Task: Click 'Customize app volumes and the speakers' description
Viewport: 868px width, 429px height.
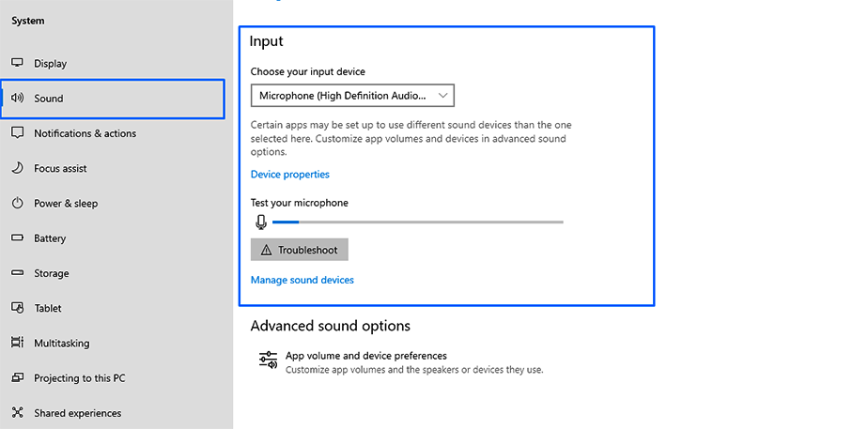Action: click(414, 369)
